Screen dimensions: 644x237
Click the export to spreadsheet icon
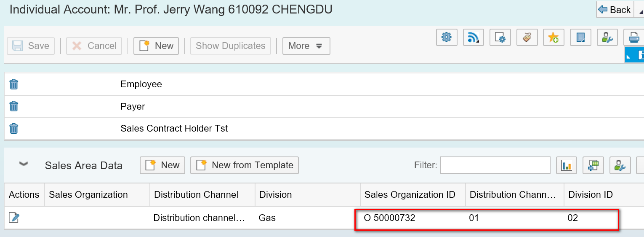pos(593,165)
